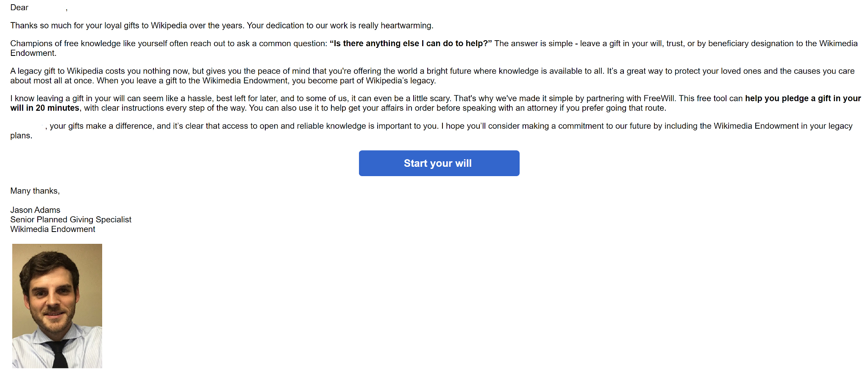Click 'Wikimedia Endowment' in the signature block

pos(53,229)
